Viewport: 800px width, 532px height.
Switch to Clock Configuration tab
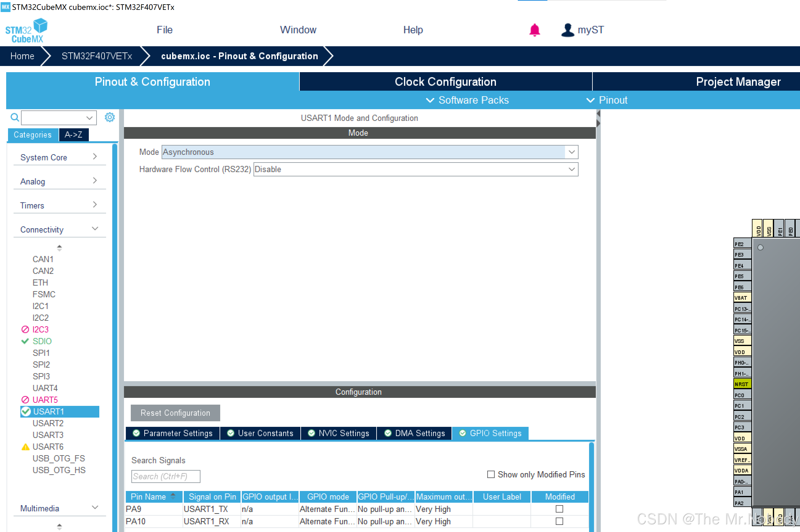click(445, 82)
